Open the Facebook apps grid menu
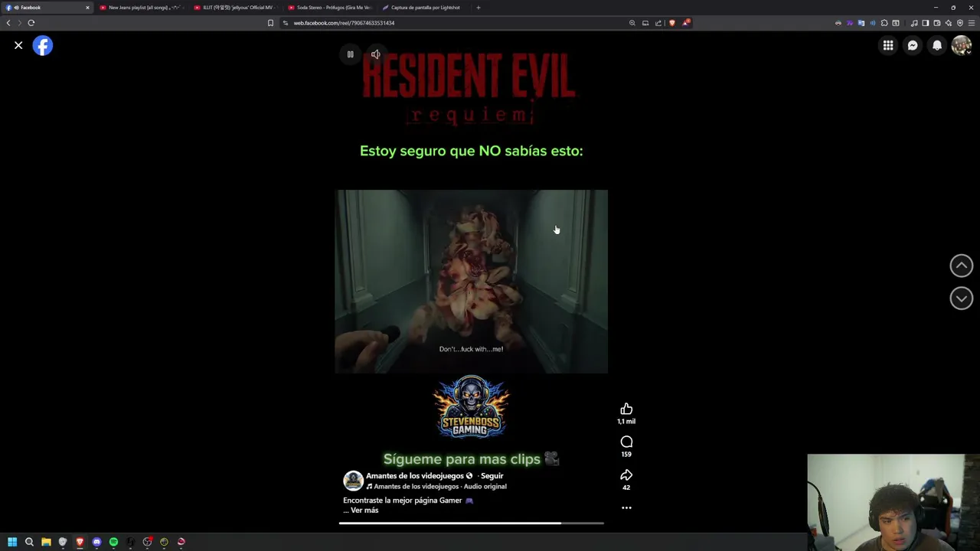Screen dimensions: 980x551 [x=888, y=46]
